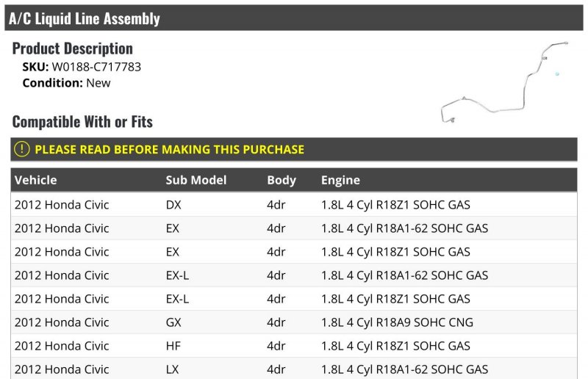588x379 pixels.
Task: Select the LX sub model row
Action: (x=293, y=369)
